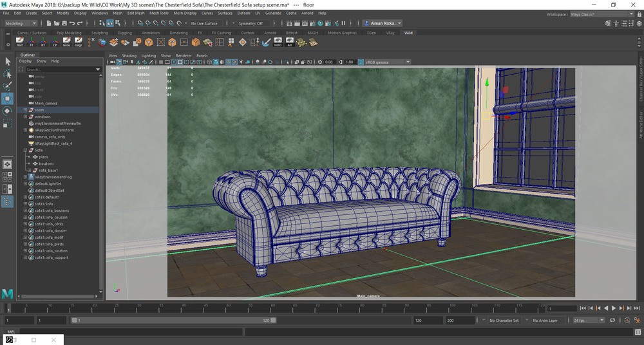Expand VRayGeoSunTransform node

pyautogui.click(x=25, y=130)
